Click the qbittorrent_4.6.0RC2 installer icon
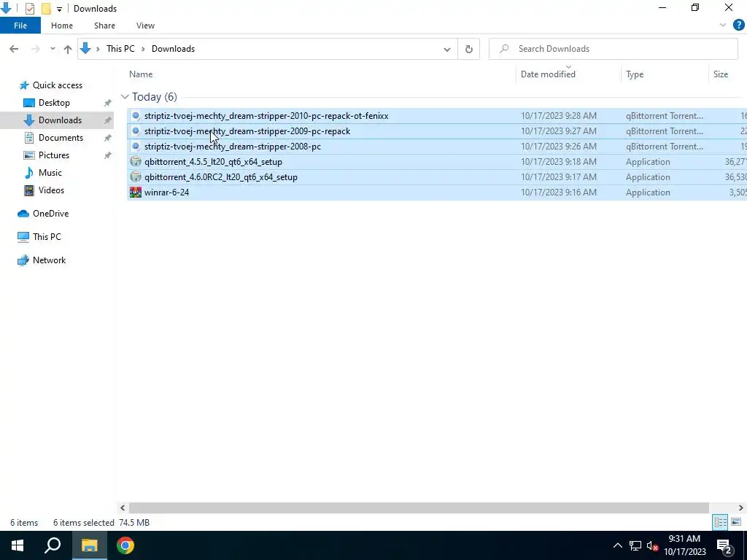This screenshot has width=747, height=560. coord(136,177)
